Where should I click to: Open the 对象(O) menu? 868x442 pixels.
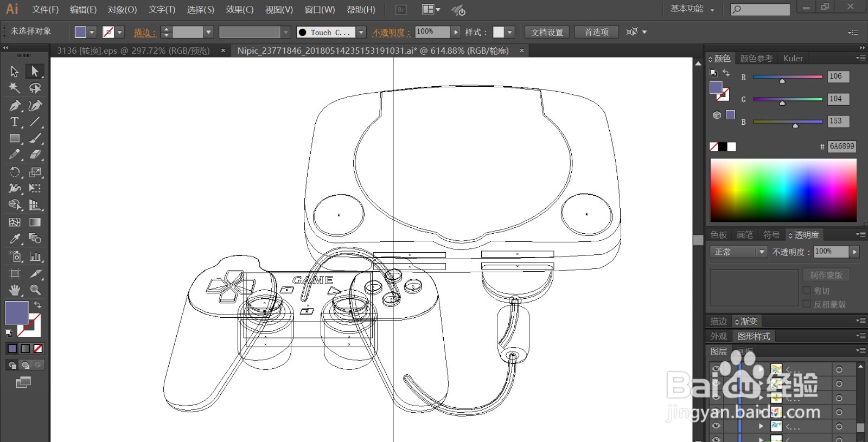click(122, 9)
